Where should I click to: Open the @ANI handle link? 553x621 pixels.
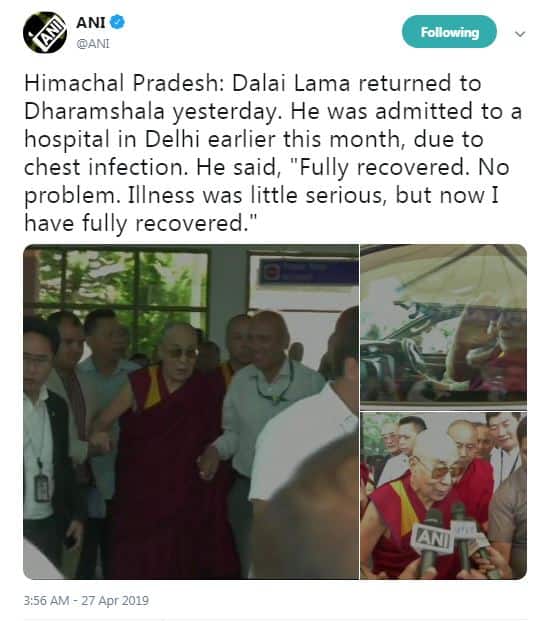tap(93, 44)
